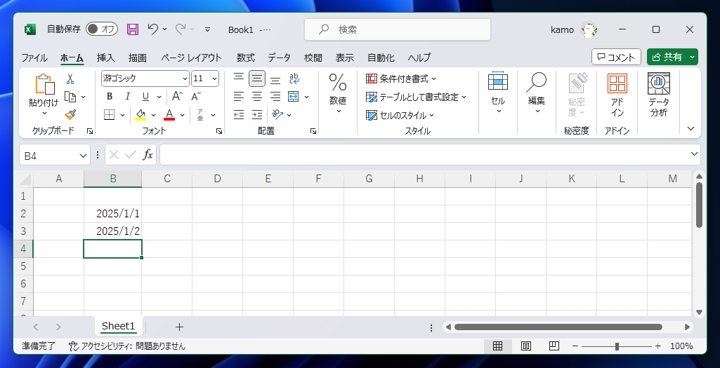Align text left
Image resolution: width=720 pixels, height=368 pixels.
(x=239, y=96)
